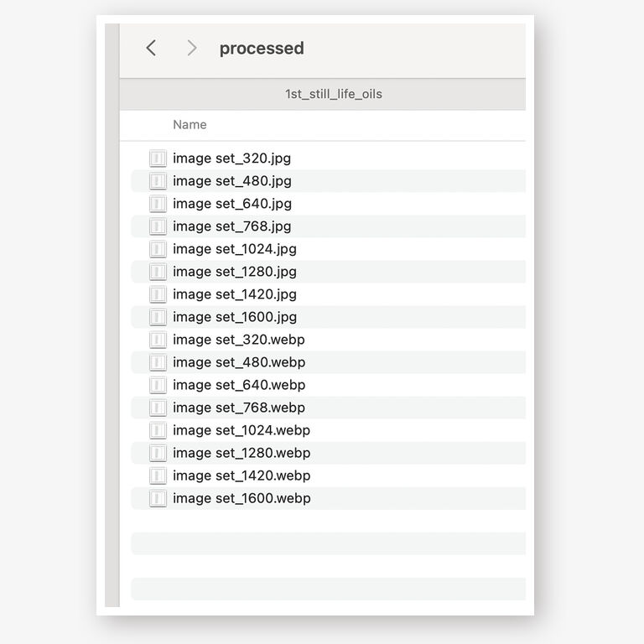Screen dimensions: 644x644
Task: Click the processed folder title
Action: click(x=262, y=49)
